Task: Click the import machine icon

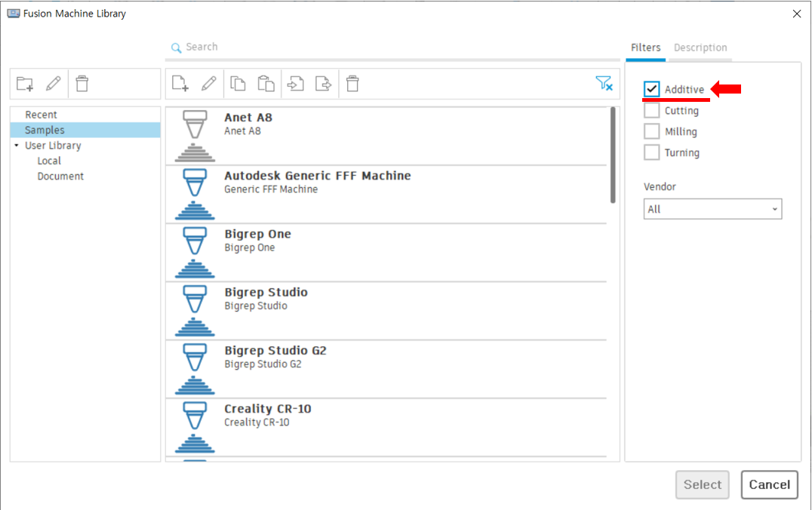Action: pos(295,83)
